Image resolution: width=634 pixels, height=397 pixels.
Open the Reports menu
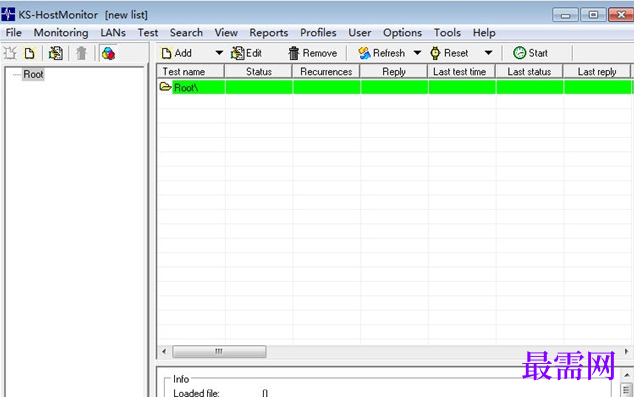[x=268, y=33]
